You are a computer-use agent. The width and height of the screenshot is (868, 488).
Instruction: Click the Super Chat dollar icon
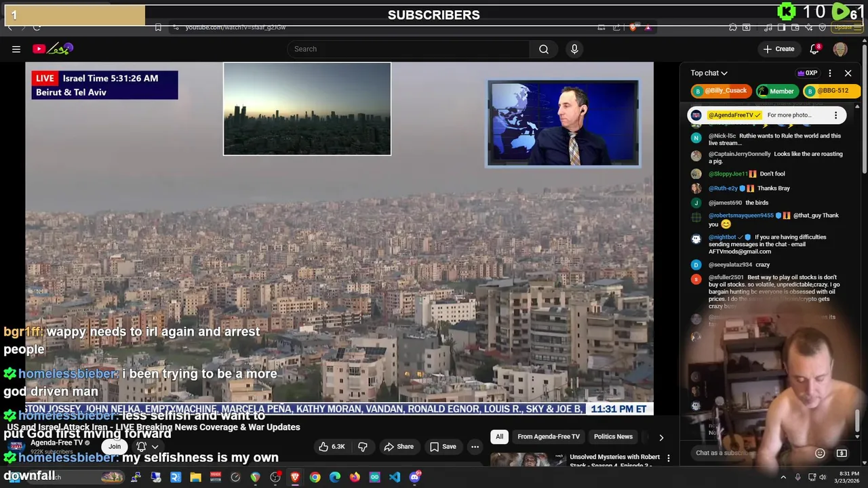point(842,453)
